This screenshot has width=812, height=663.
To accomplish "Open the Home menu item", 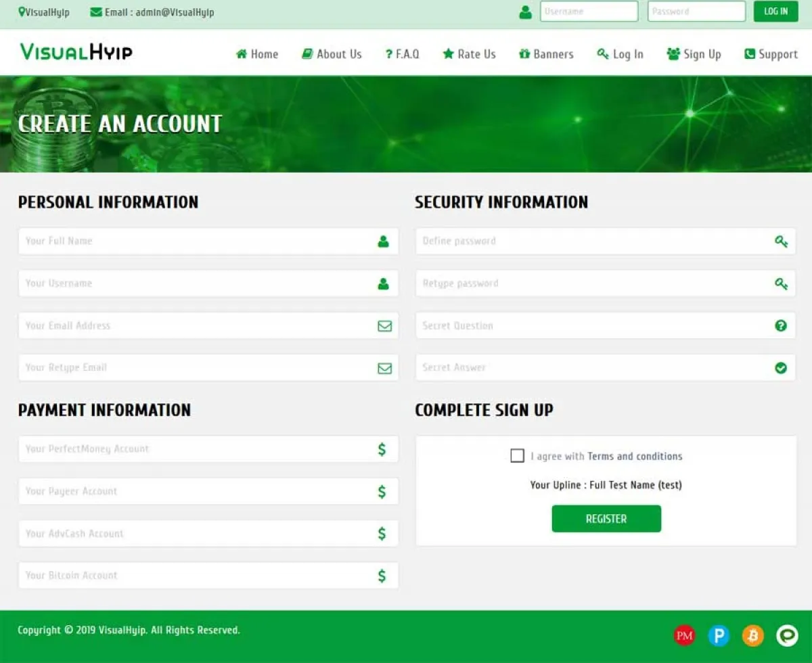I will (x=257, y=54).
